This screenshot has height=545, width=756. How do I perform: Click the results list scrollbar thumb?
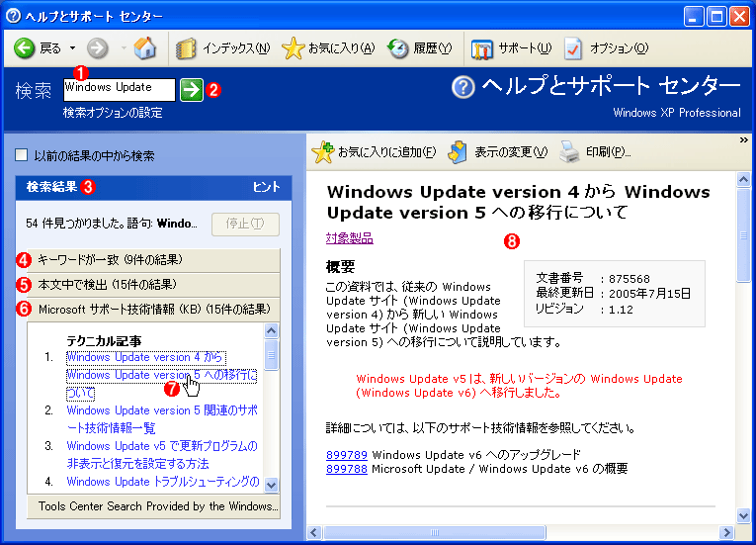coord(272,354)
